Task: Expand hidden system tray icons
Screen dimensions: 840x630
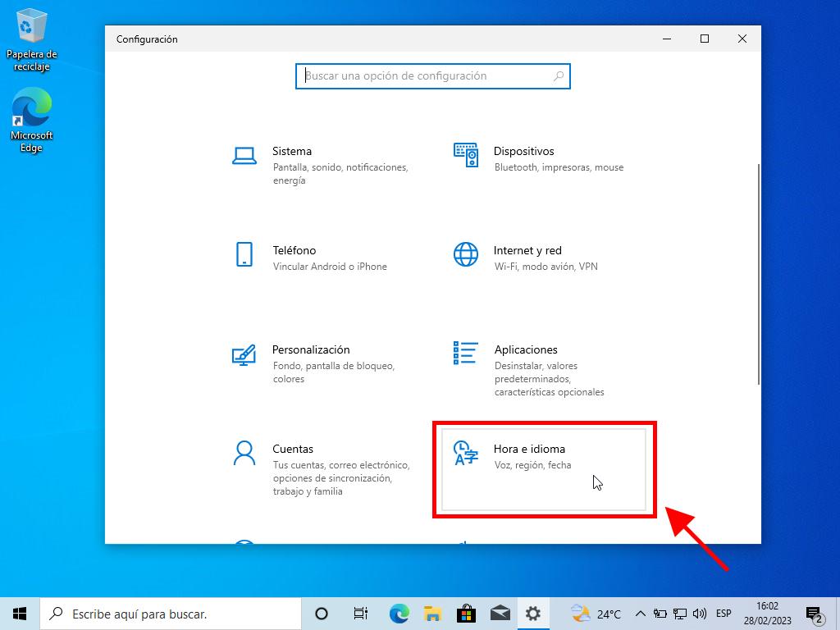Action: pyautogui.click(x=640, y=614)
